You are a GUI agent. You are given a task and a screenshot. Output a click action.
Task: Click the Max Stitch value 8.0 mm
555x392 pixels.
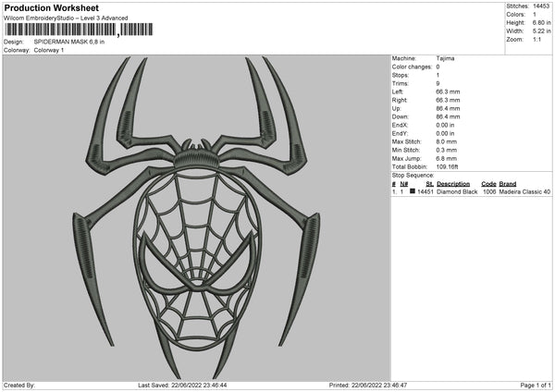(447, 141)
